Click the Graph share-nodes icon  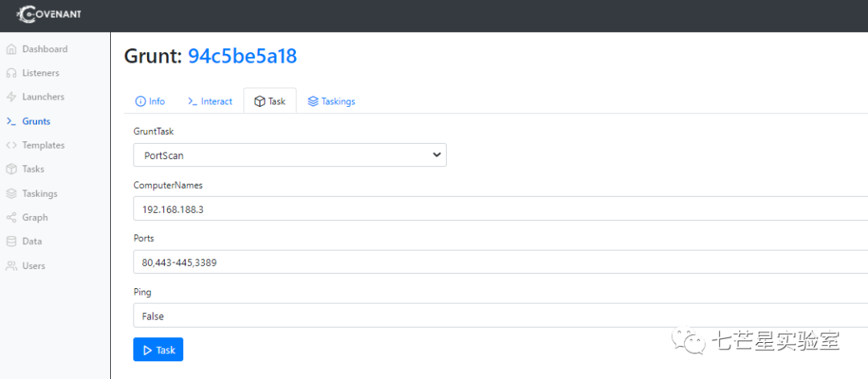[x=11, y=218]
